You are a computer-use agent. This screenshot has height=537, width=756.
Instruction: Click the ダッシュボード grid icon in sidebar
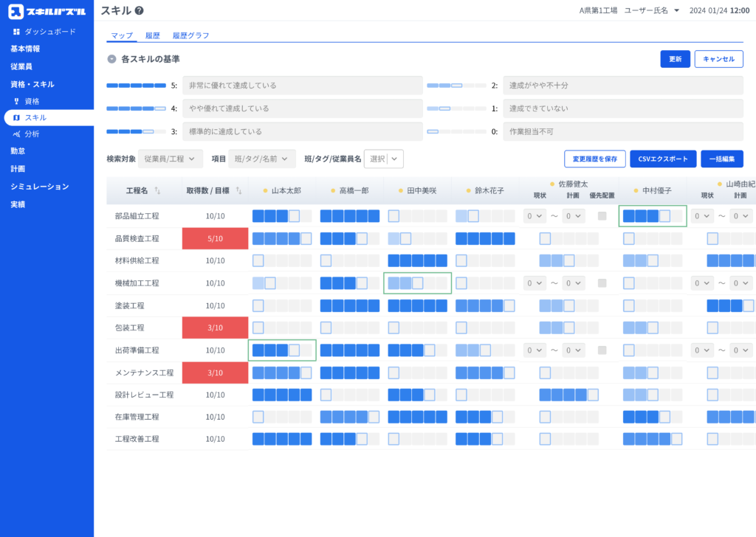(x=16, y=32)
